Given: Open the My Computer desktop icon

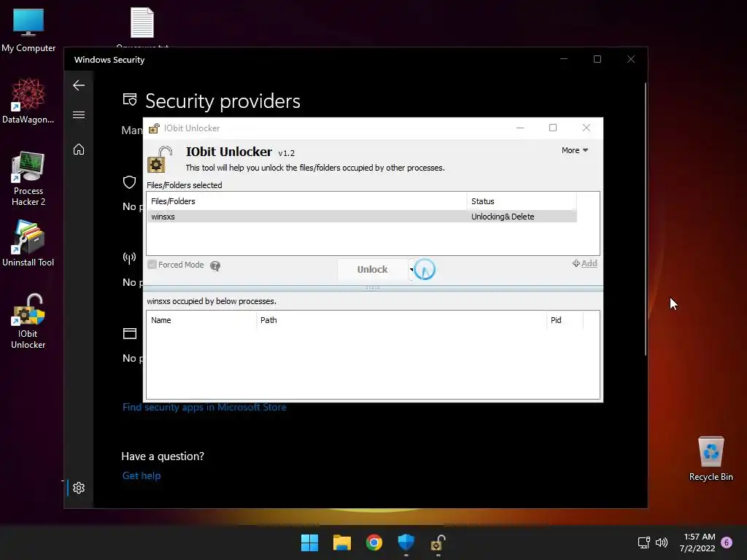Looking at the screenshot, I should click(28, 30).
